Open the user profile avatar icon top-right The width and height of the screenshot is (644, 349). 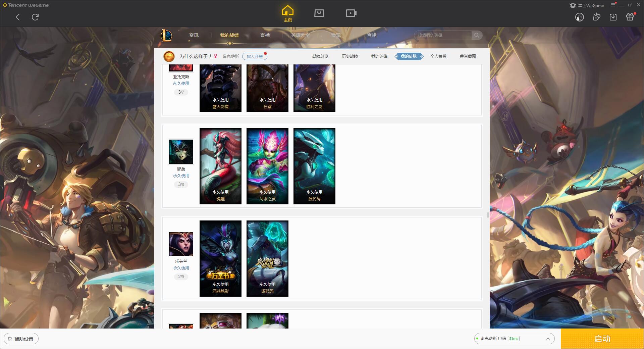[579, 17]
